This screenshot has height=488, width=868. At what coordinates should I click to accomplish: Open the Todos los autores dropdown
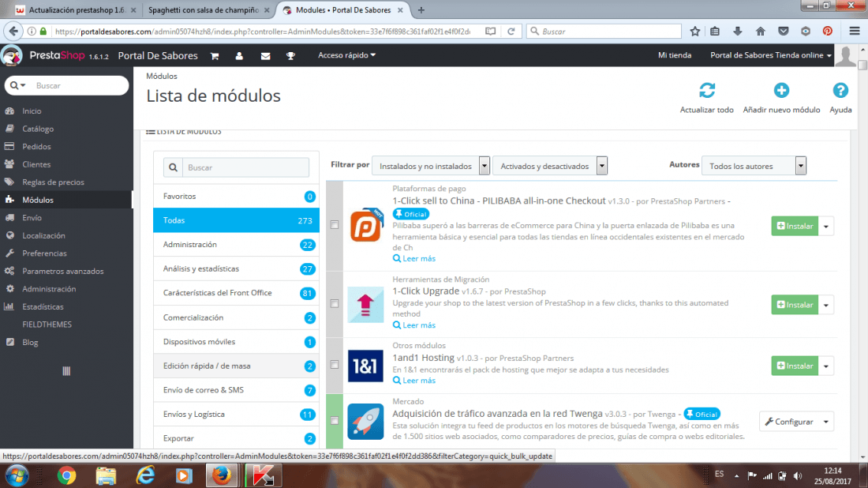tap(754, 166)
